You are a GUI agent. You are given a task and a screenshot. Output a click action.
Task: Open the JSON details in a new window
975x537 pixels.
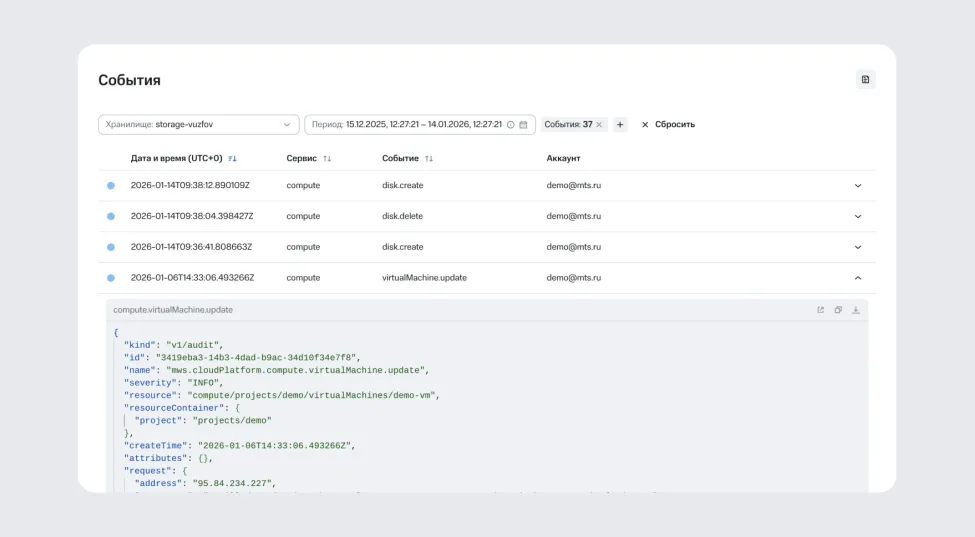coord(821,310)
